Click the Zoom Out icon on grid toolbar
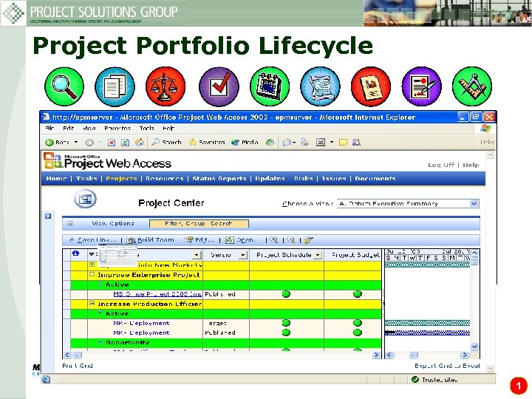Image resolution: width=532 pixels, height=399 pixels. 291,240
